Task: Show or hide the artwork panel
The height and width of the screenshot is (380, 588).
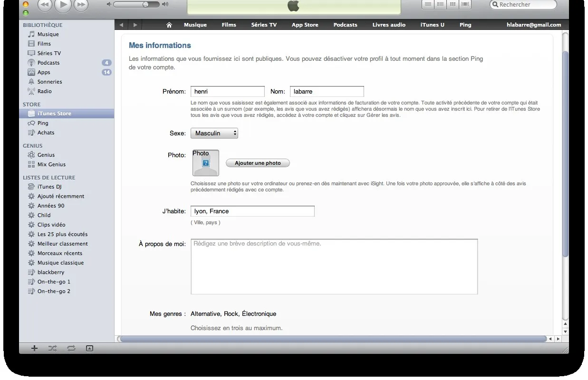Action: click(89, 348)
